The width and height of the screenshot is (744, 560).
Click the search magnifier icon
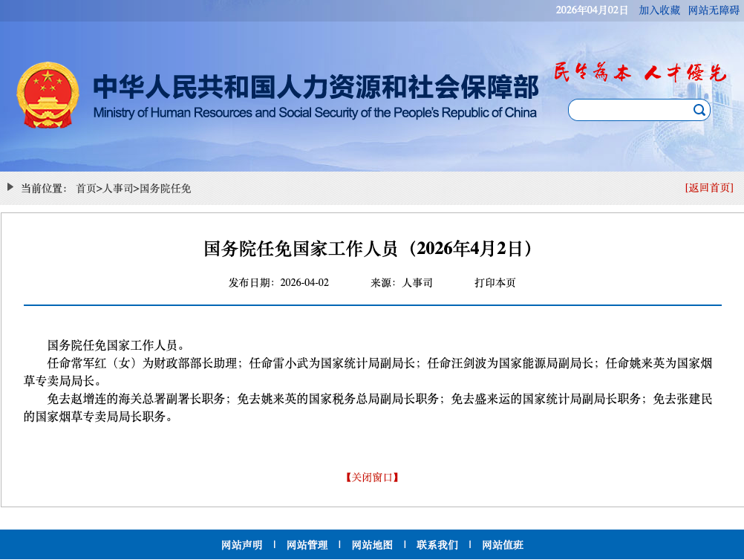point(699,110)
